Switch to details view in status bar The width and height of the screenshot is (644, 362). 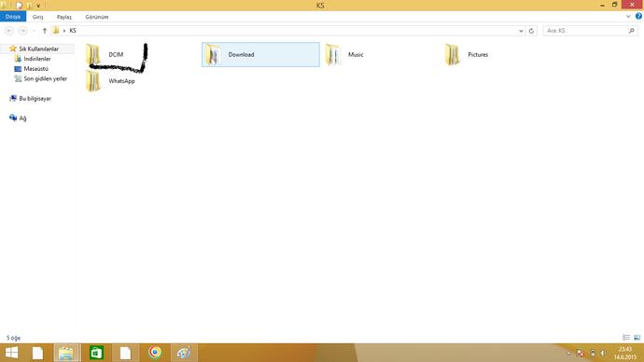(x=626, y=338)
